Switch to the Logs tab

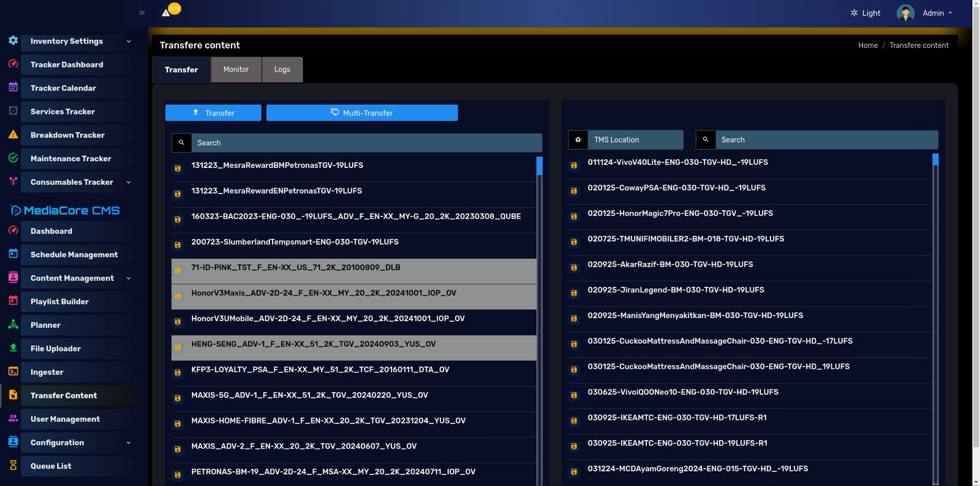point(282,69)
